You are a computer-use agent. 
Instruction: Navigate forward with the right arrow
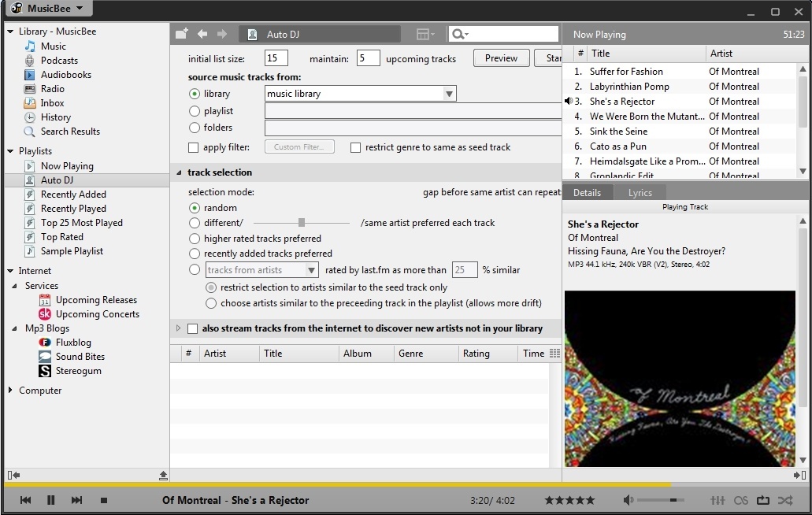pyautogui.click(x=222, y=34)
